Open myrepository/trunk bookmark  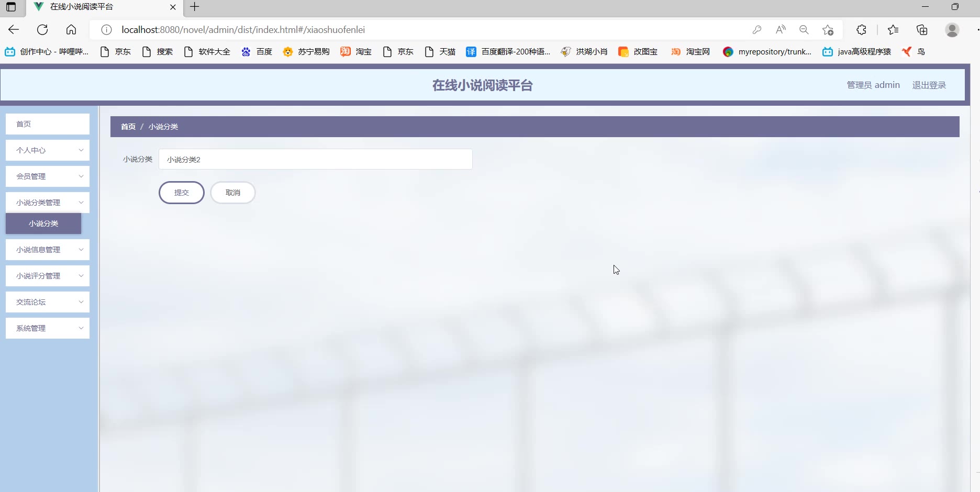point(767,51)
